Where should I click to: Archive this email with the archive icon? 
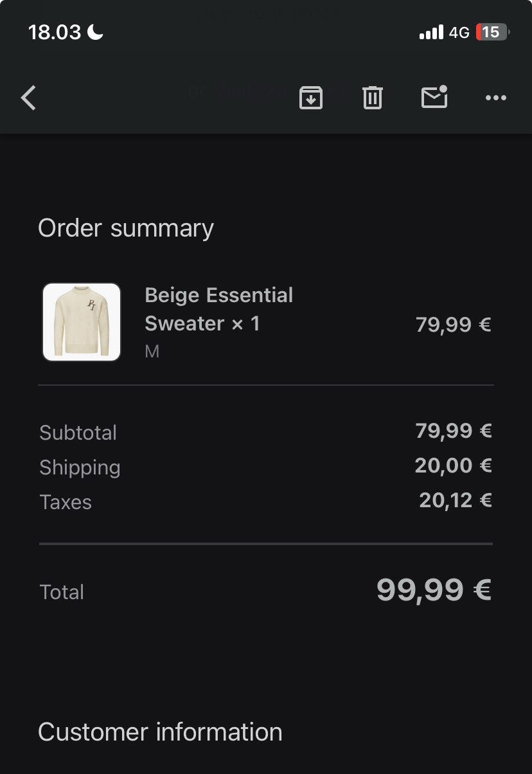coord(311,98)
